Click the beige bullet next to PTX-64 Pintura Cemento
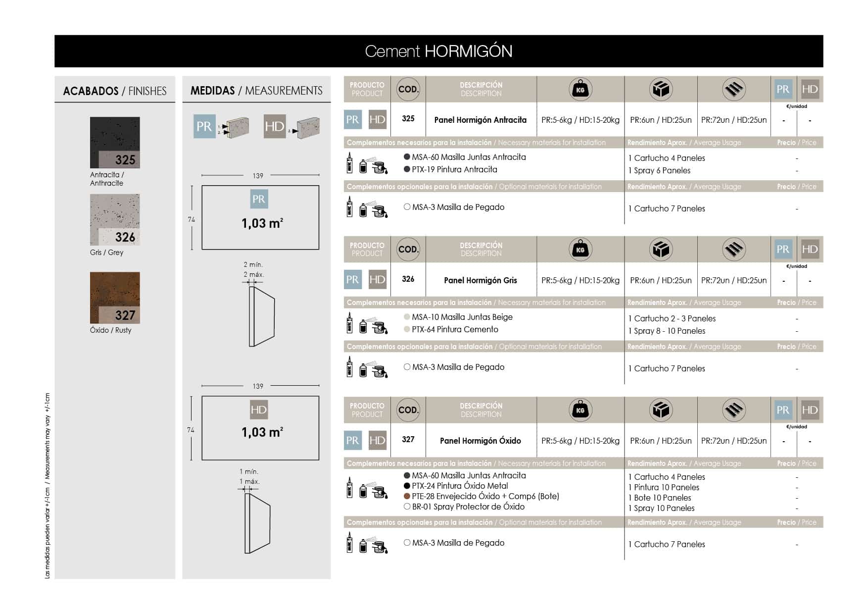868x614 pixels. click(x=407, y=329)
